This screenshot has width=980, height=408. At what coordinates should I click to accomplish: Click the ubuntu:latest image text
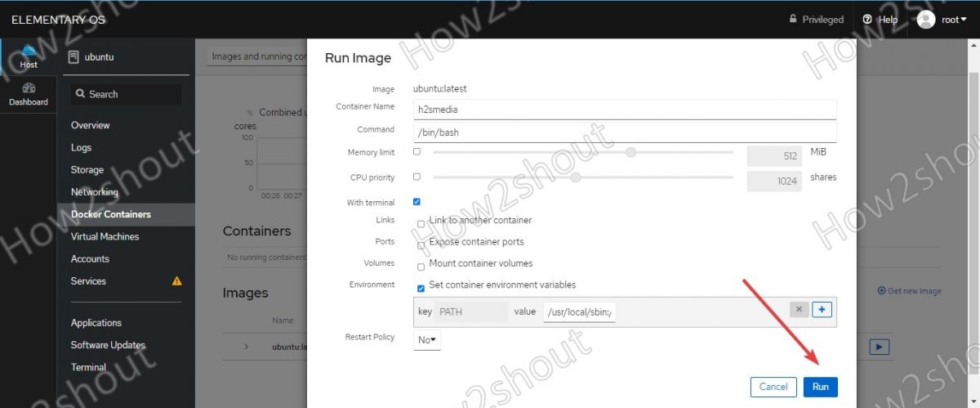[440, 88]
